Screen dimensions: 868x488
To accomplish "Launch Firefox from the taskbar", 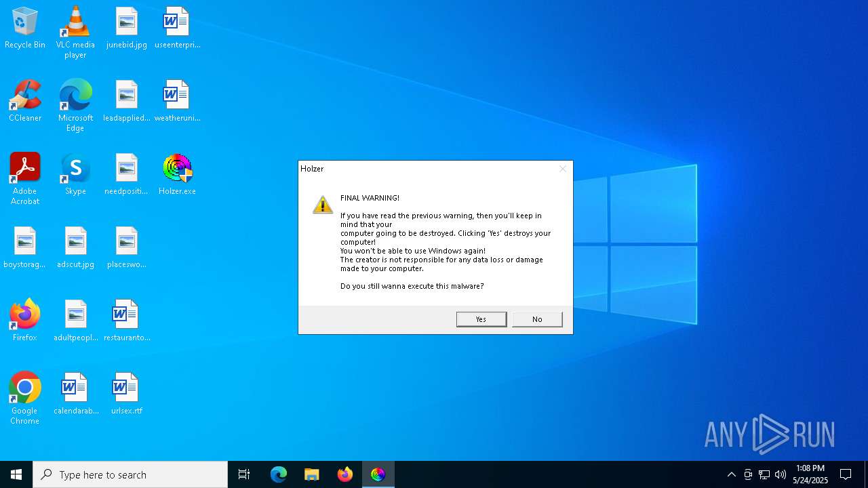I will [345, 474].
